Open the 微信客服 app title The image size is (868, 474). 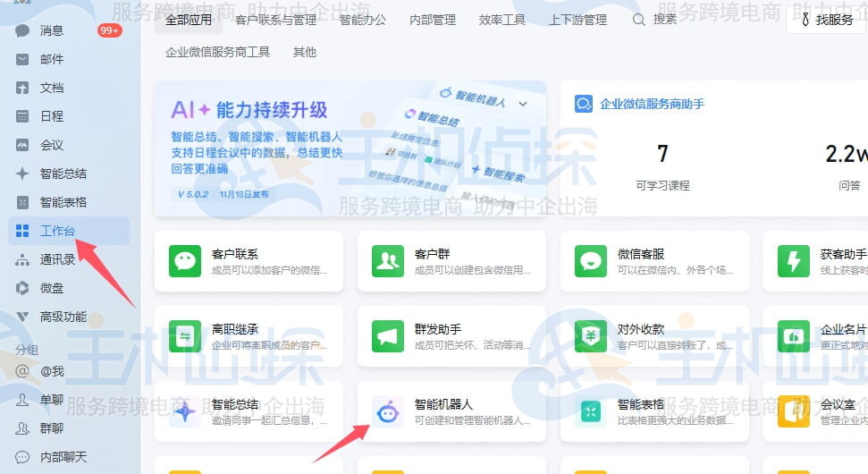coord(641,254)
